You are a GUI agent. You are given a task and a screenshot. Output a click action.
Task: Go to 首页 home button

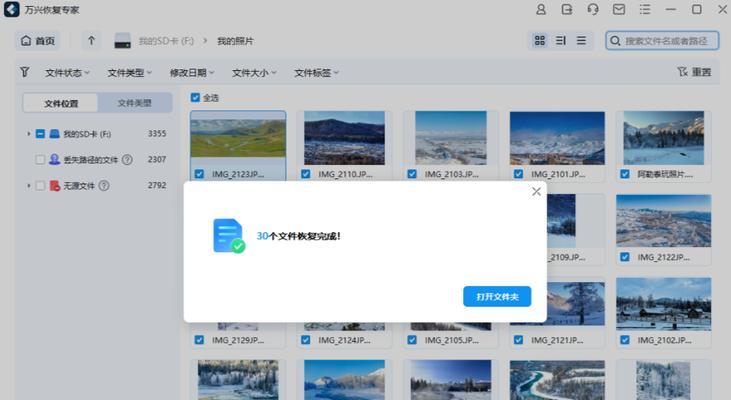pyautogui.click(x=38, y=41)
